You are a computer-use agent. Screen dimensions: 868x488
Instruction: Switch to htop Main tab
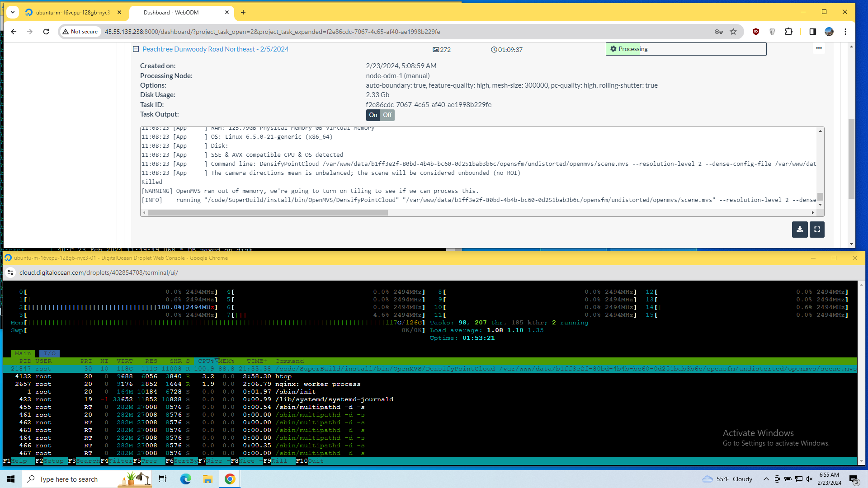click(23, 353)
